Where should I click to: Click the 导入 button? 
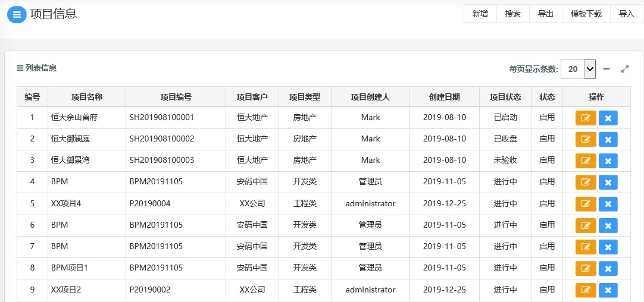627,14
